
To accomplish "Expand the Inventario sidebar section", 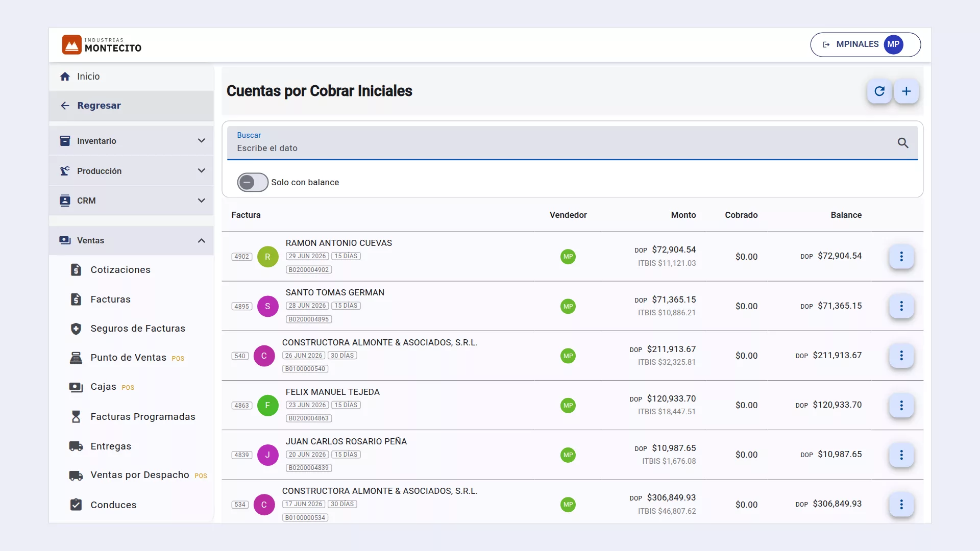I will point(131,141).
